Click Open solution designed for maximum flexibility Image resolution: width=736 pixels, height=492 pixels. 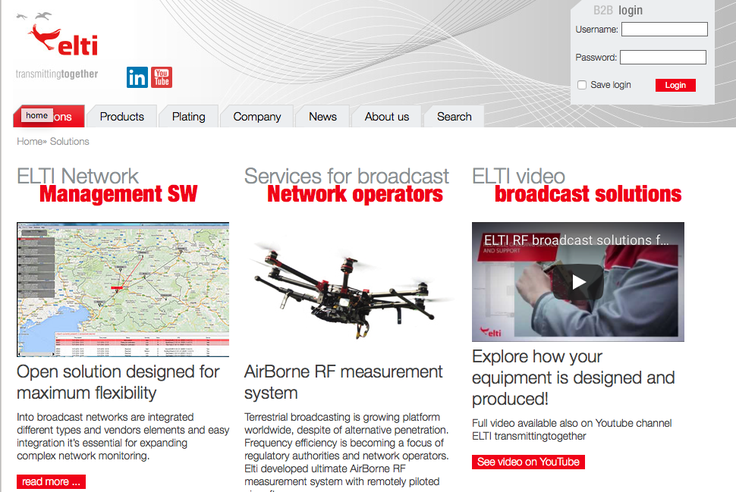[118, 382]
